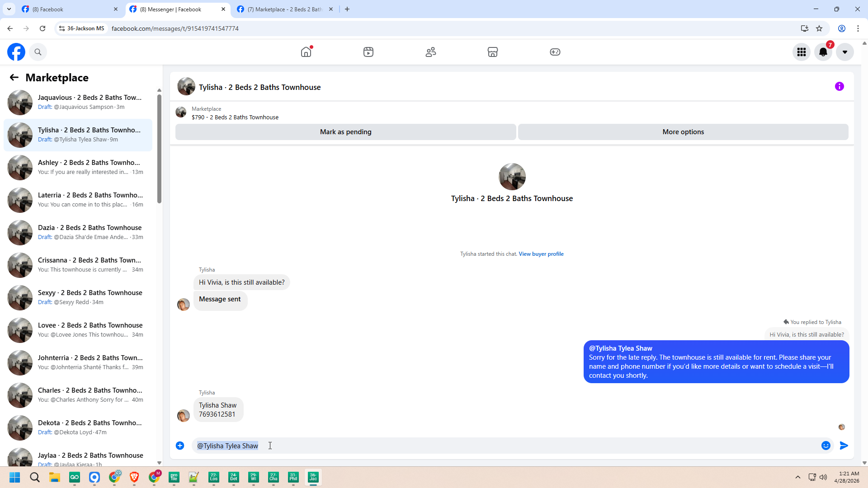The height and width of the screenshot is (488, 868).
Task: Open Jaylaa conversation
Action: click(x=78, y=456)
